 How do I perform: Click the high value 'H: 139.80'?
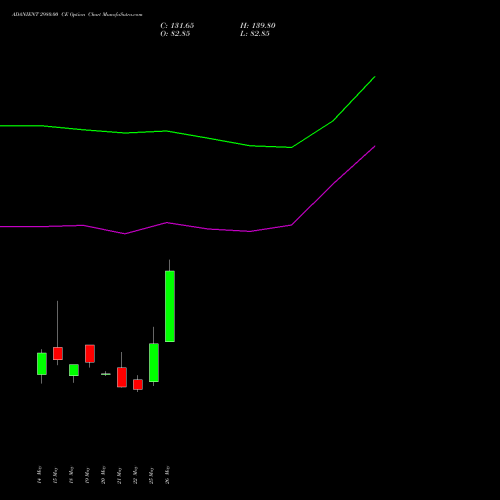pos(258,26)
